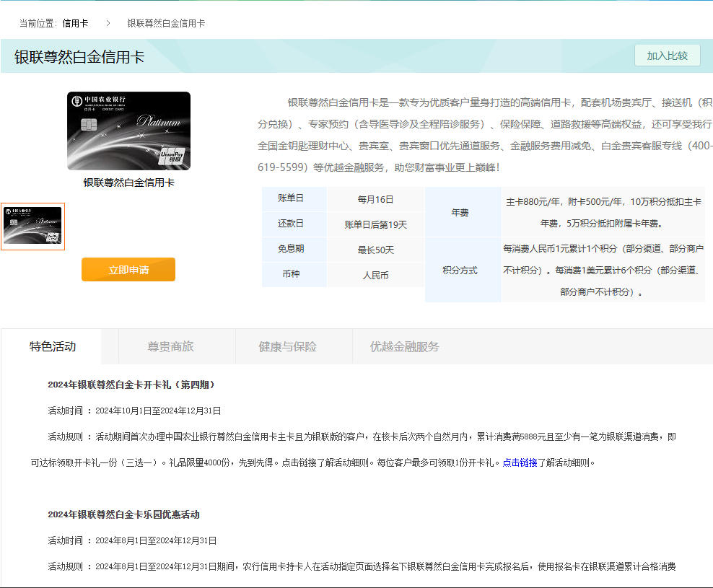The image size is (713, 588).
Task: Click the 2024年8月1日至2024年12月31日 activity time line
Action: click(156, 540)
